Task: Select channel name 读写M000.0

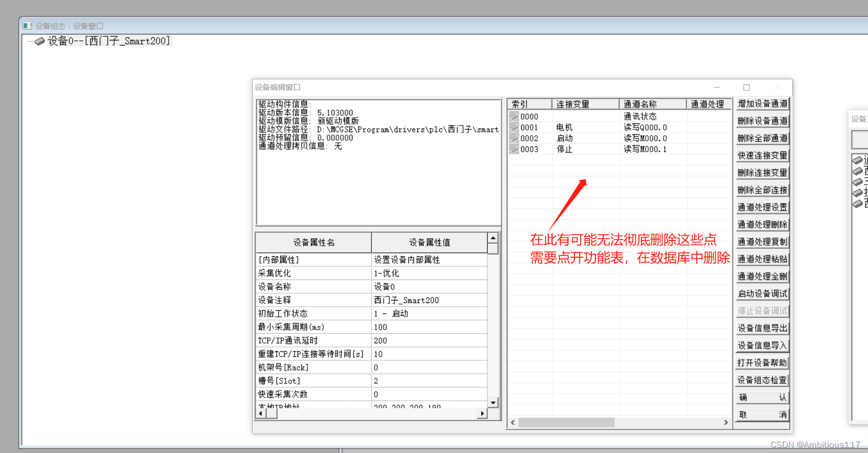Action: coord(645,138)
